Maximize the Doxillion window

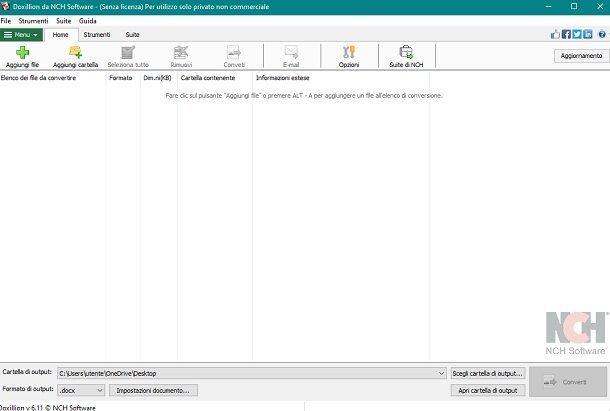[574, 6]
